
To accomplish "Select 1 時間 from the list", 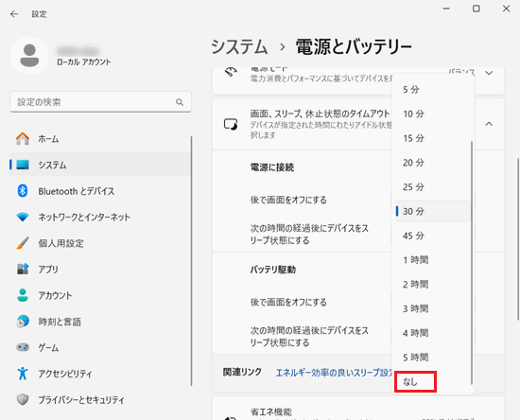I will (x=432, y=260).
